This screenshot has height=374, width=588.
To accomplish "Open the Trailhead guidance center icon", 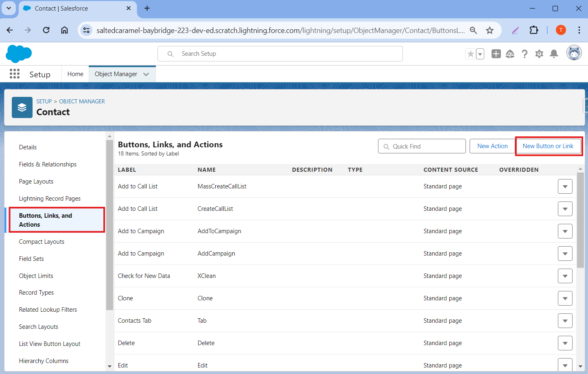I will point(510,54).
